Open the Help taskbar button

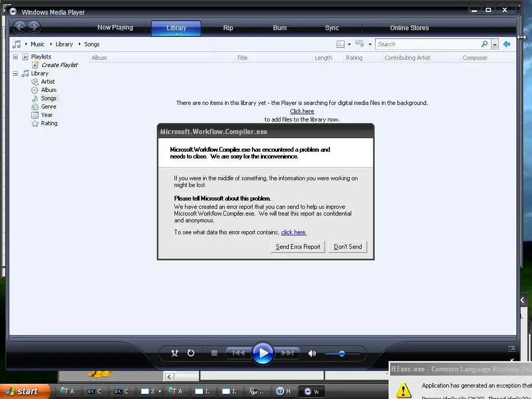284,391
